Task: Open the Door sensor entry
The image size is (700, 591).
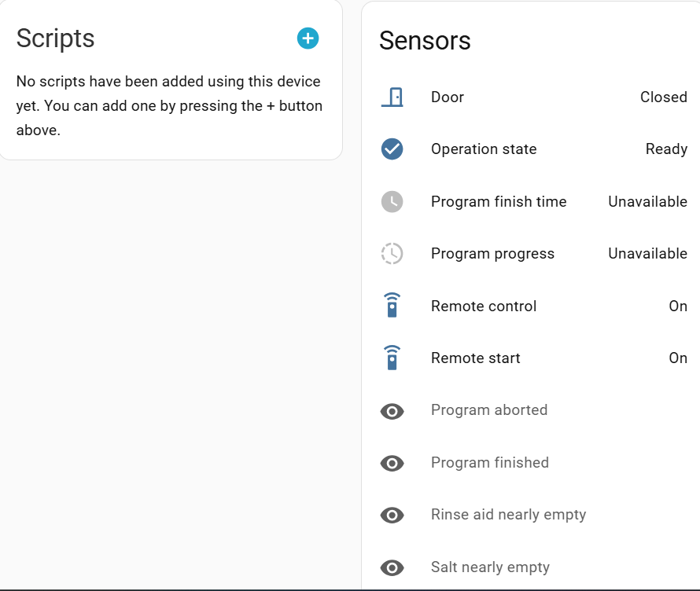Action: [x=448, y=97]
